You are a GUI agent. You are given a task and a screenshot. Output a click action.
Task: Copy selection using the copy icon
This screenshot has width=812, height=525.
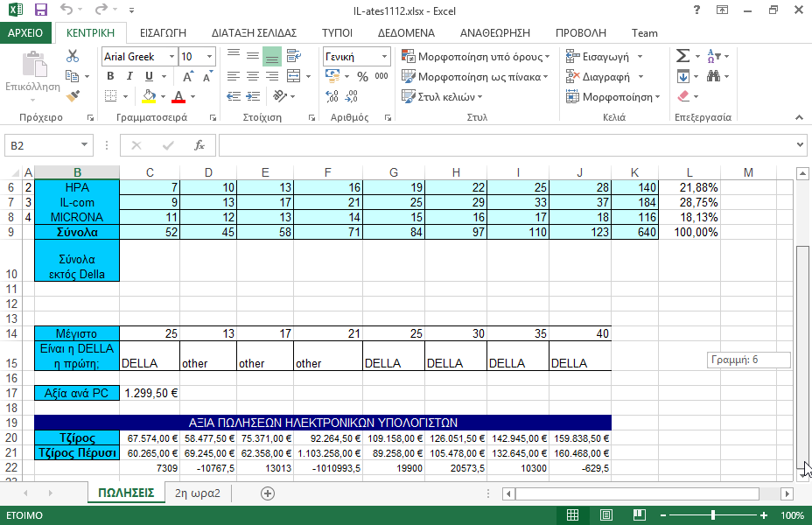(x=72, y=76)
